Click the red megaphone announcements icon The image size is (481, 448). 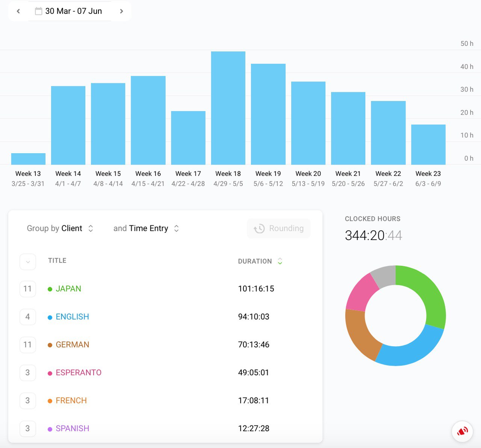(462, 431)
